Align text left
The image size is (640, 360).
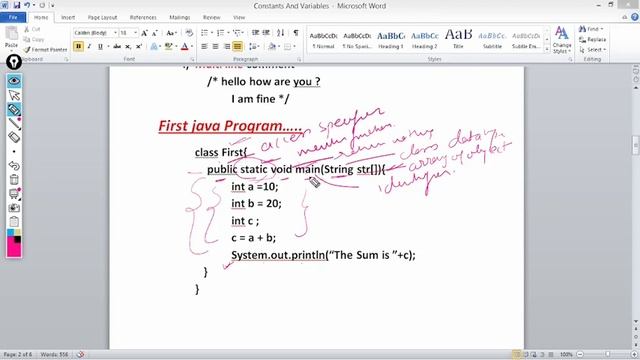click(204, 47)
